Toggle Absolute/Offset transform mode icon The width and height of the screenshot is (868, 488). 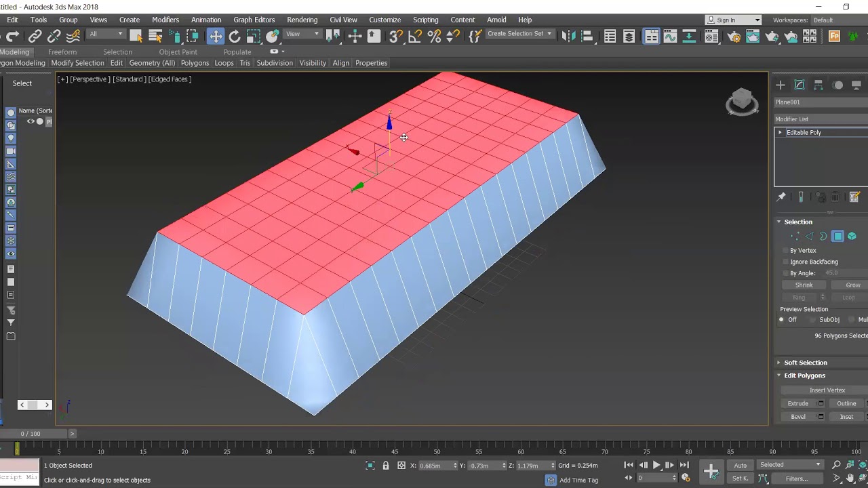[x=401, y=466]
